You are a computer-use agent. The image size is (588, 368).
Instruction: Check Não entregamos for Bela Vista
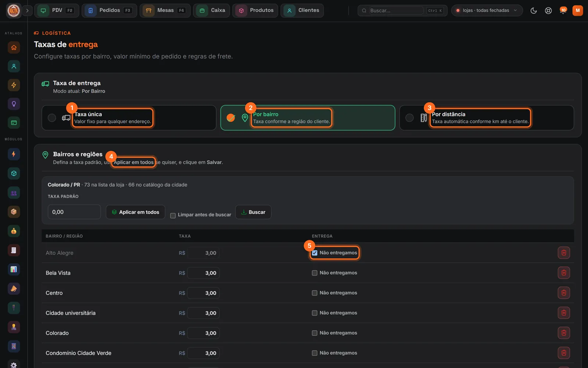click(x=315, y=273)
